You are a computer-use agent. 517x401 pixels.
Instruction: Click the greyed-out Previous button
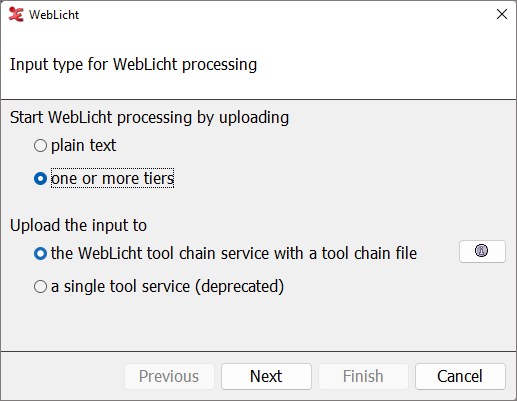(169, 376)
